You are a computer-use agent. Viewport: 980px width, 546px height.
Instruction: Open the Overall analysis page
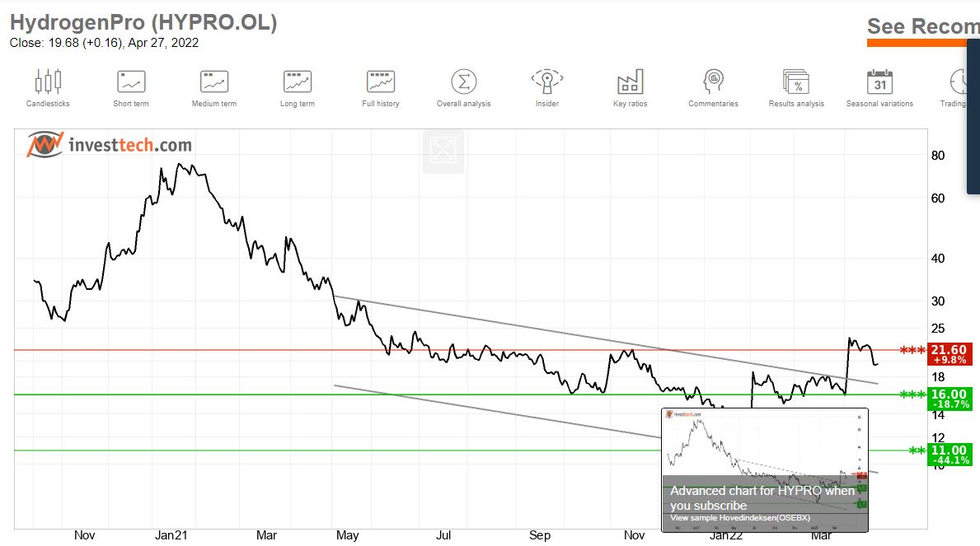point(464,88)
